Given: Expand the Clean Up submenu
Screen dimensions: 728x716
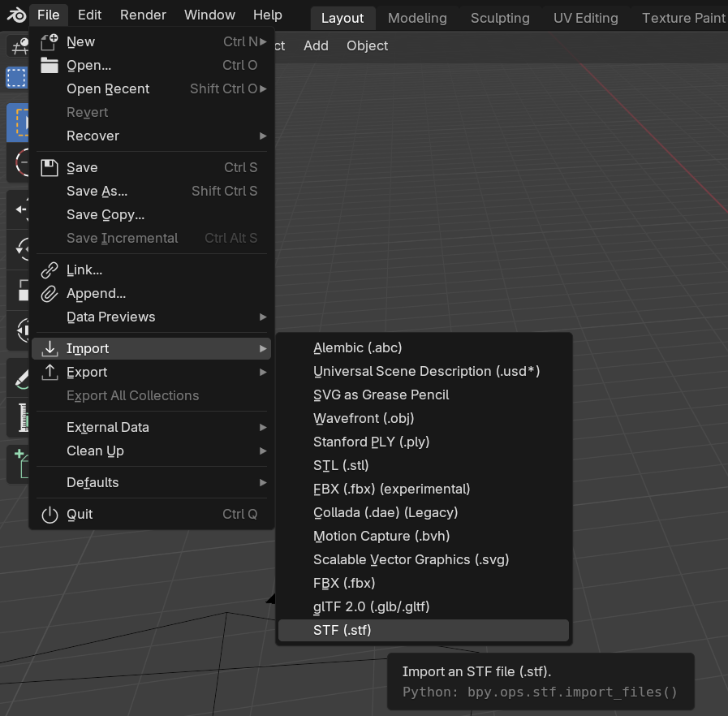Looking at the screenshot, I should [x=263, y=451].
